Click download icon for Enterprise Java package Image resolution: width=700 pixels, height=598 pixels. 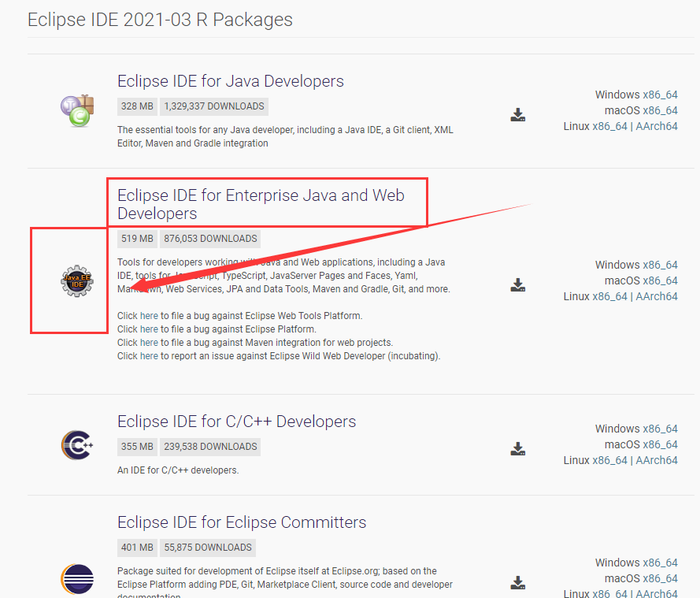[x=518, y=285]
